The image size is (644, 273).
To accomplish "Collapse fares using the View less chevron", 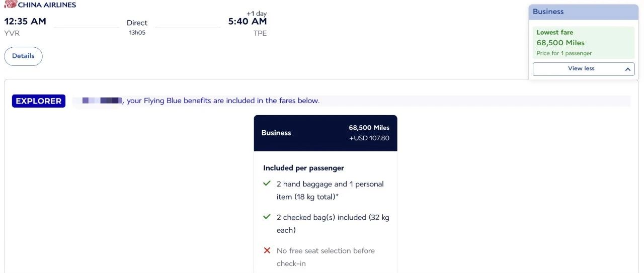I will [x=628, y=69].
